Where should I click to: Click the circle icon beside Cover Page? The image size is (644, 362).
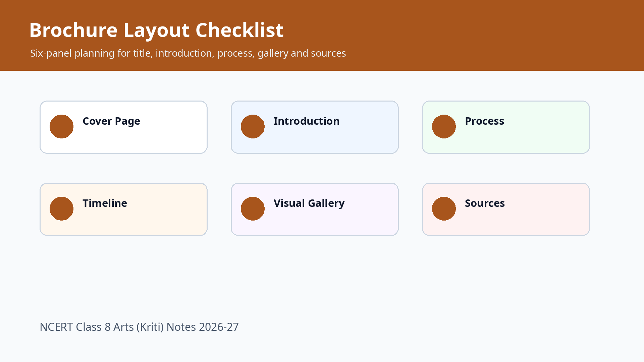click(61, 126)
